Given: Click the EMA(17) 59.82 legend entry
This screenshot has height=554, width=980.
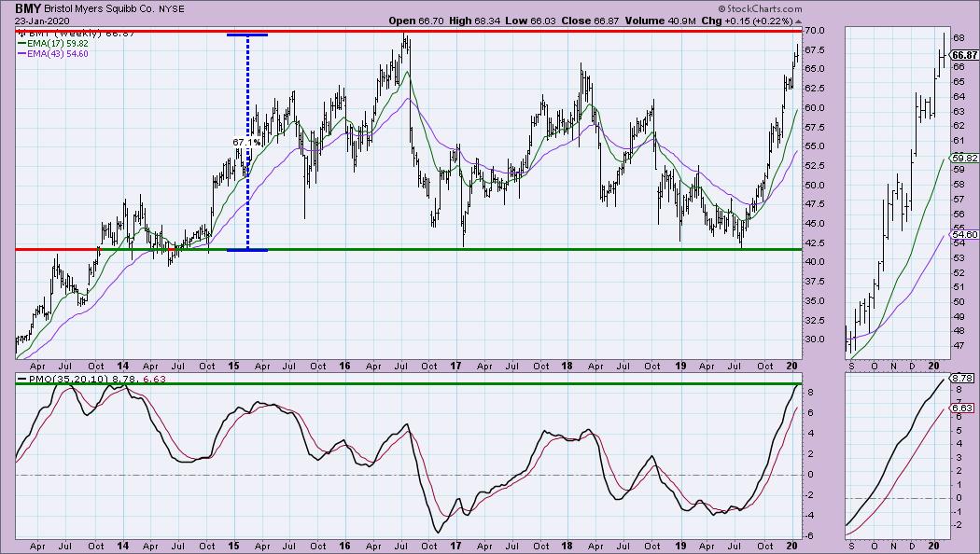Looking at the screenshot, I should (x=54, y=44).
